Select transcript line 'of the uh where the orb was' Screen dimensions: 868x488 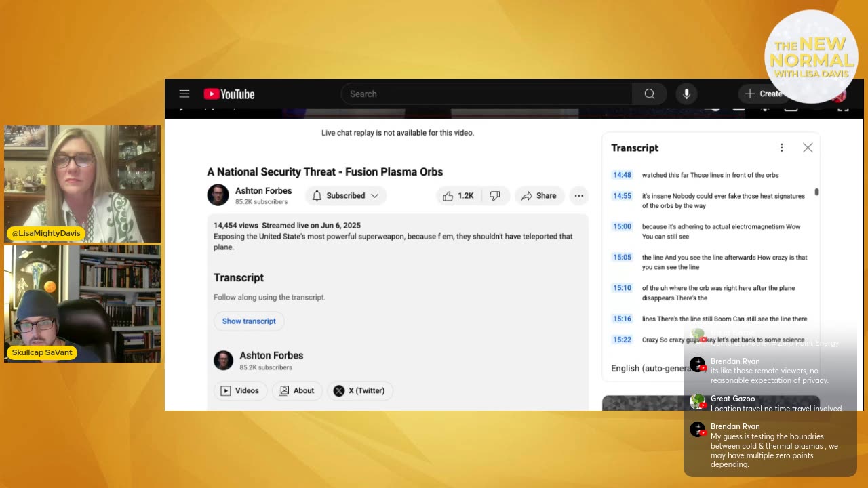719,293
